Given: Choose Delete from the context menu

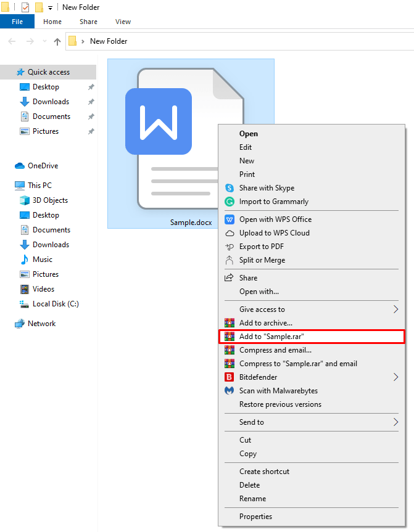Looking at the screenshot, I should tap(312, 485).
